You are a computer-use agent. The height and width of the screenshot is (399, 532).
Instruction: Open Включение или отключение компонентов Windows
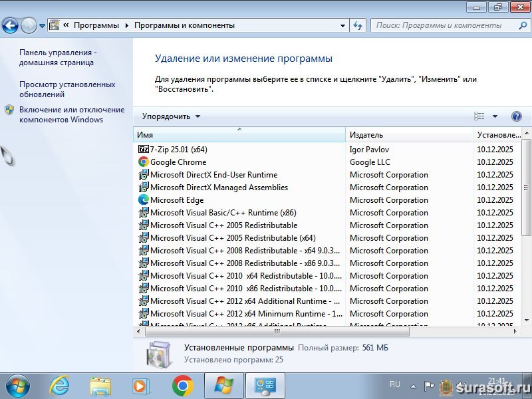[x=72, y=114]
